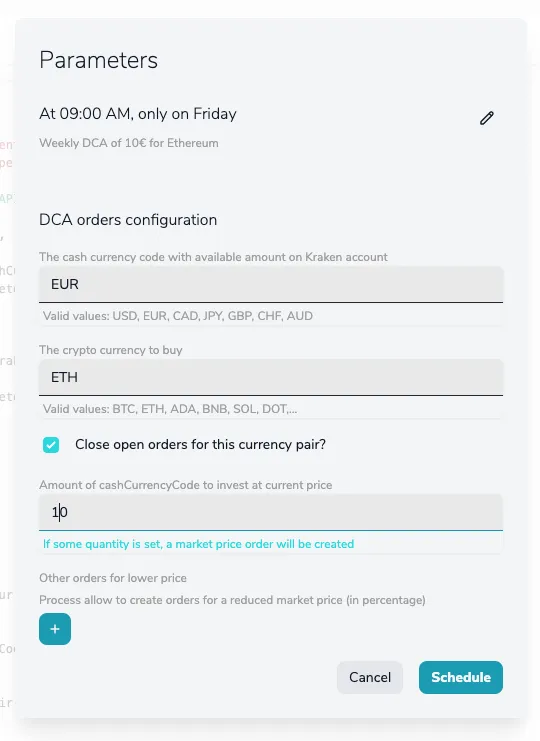Viewport: 540px width, 741px height.
Task: Cancel the parameters dialog
Action: (370, 677)
